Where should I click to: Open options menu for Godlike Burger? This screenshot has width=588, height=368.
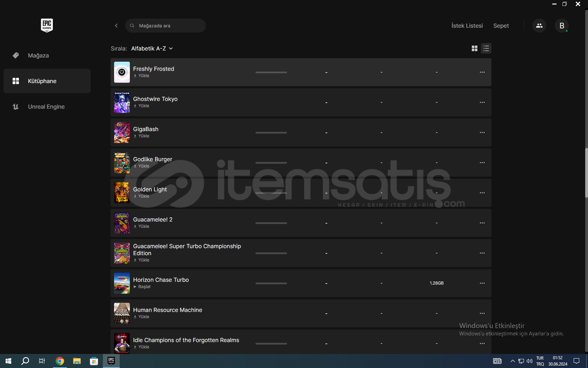(x=482, y=163)
